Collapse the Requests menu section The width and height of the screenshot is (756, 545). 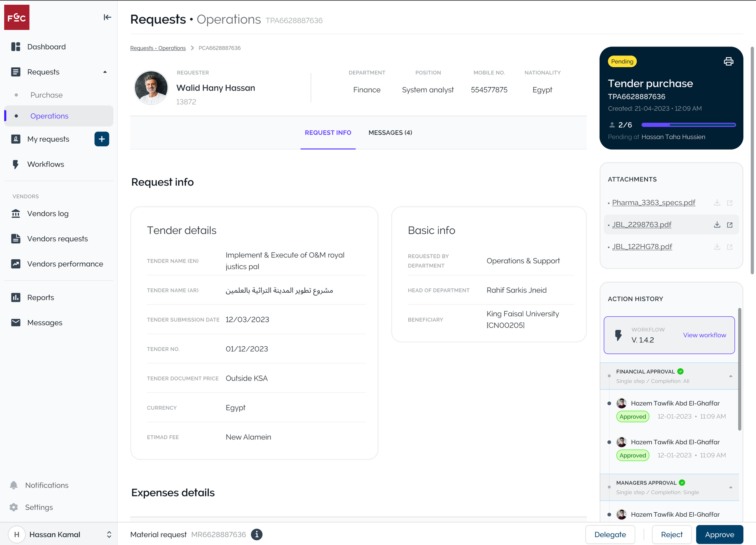pyautogui.click(x=105, y=72)
